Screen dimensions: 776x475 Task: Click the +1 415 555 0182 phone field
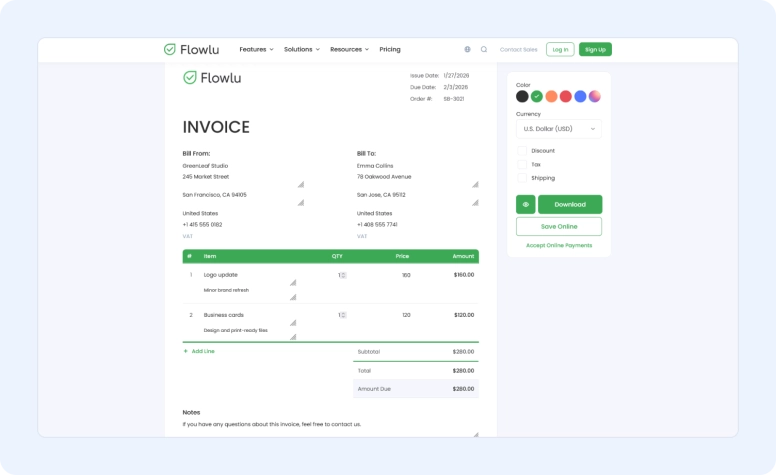(x=202, y=225)
